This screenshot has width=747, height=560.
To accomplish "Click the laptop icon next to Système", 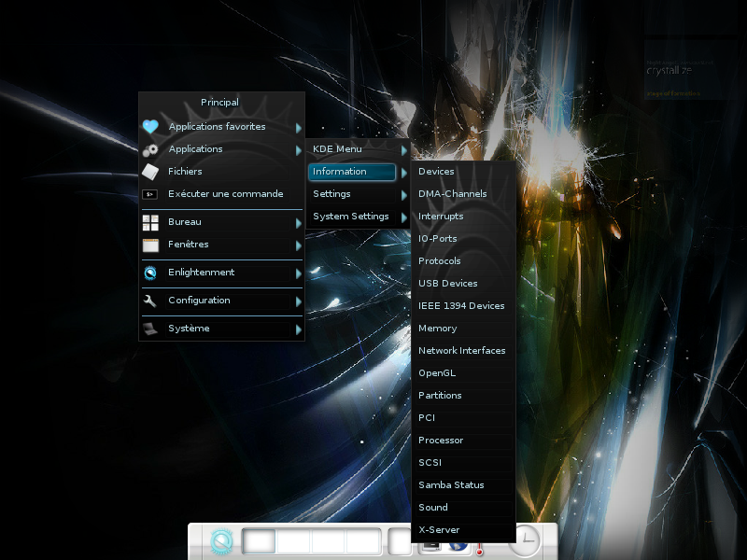I will point(150,329).
